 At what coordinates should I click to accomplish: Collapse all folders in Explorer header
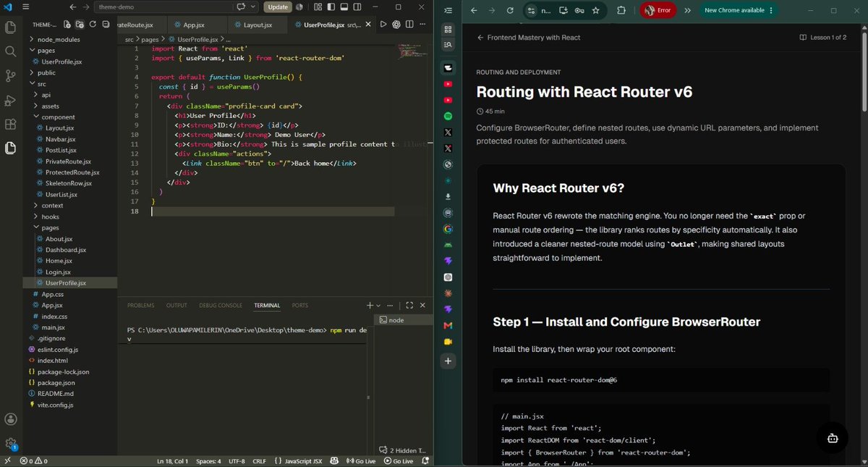pos(106,25)
